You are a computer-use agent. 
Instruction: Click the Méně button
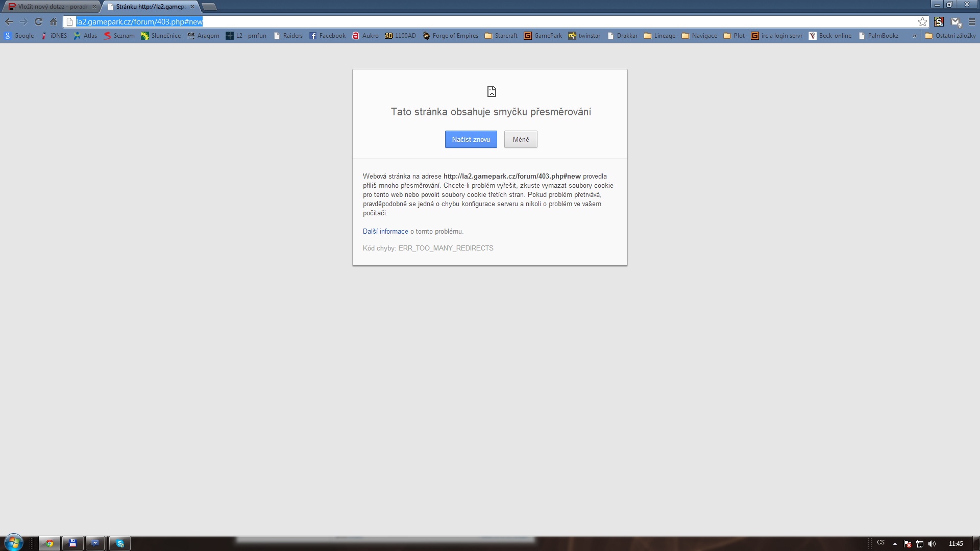tap(521, 139)
